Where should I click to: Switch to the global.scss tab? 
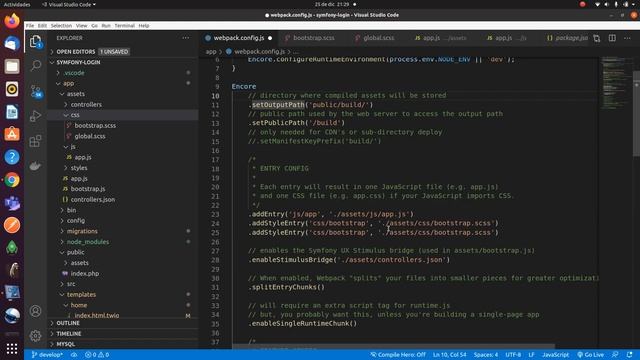coord(378,38)
